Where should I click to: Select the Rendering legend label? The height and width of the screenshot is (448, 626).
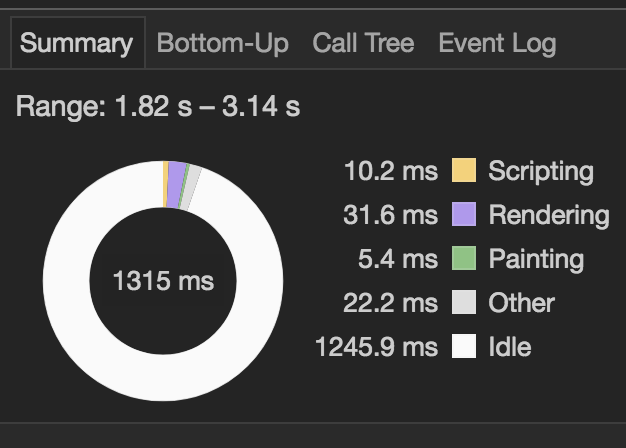(549, 216)
